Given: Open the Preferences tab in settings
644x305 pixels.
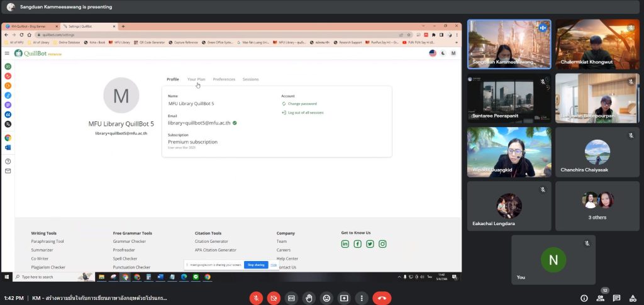Looking at the screenshot, I should click(x=224, y=79).
